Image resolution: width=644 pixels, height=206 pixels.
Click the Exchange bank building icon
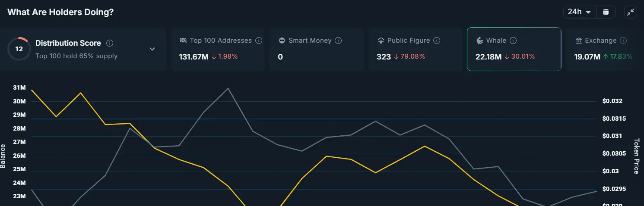579,41
